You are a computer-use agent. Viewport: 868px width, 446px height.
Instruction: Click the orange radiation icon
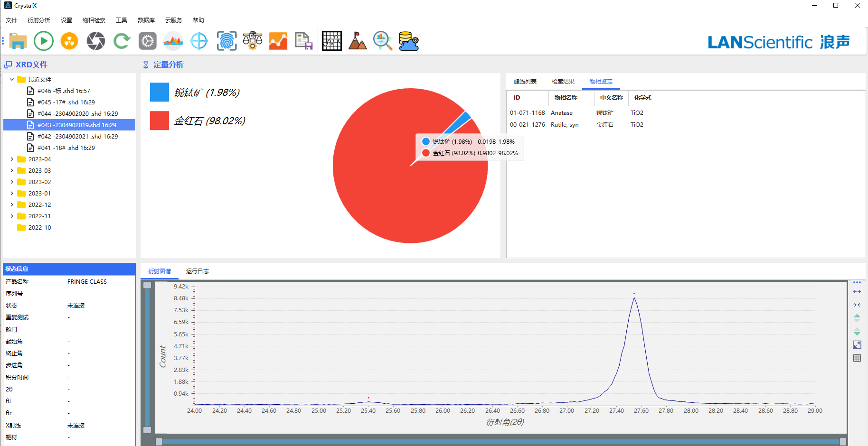tap(69, 41)
